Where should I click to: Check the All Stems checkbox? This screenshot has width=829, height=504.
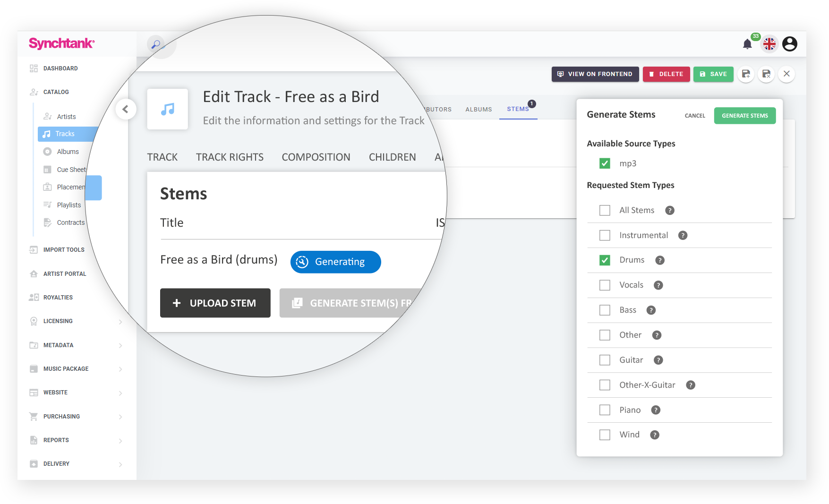[x=605, y=211]
